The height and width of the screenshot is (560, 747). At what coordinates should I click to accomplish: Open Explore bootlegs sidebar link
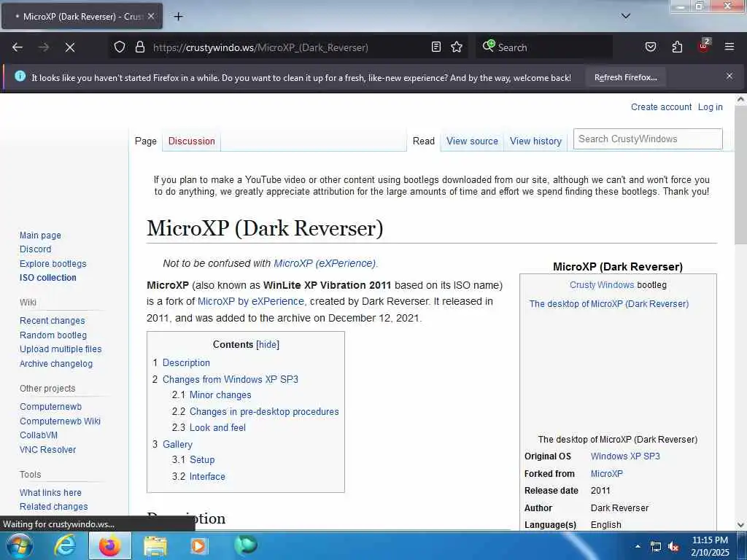[x=53, y=263]
